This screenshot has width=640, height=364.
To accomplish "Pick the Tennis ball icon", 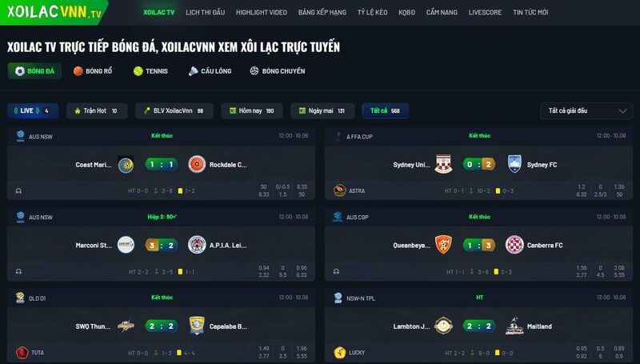I will point(138,71).
